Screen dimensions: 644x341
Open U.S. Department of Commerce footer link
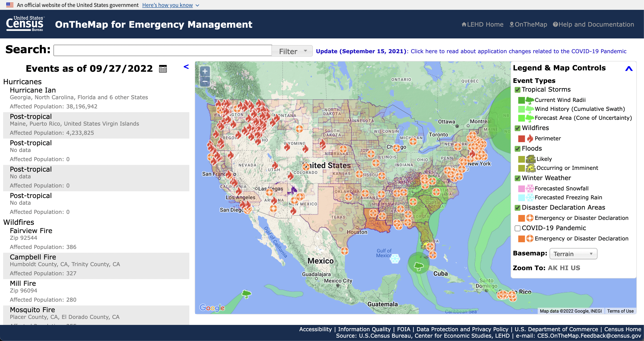(556, 329)
